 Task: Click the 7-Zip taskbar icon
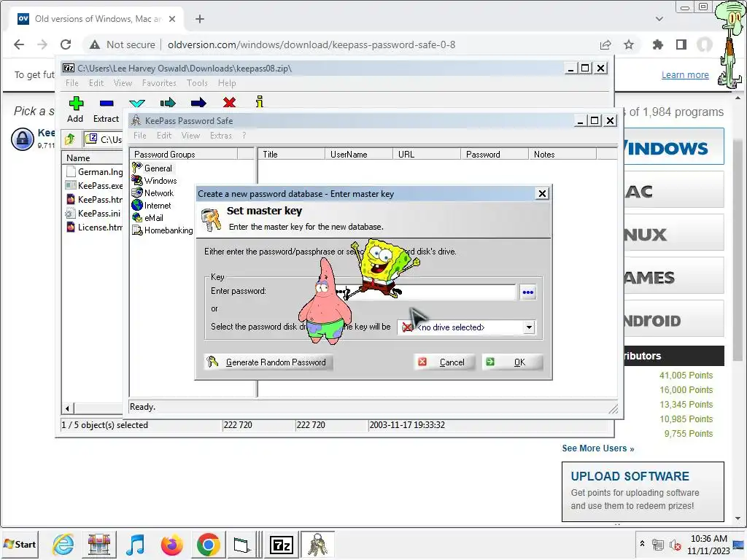[281, 545]
